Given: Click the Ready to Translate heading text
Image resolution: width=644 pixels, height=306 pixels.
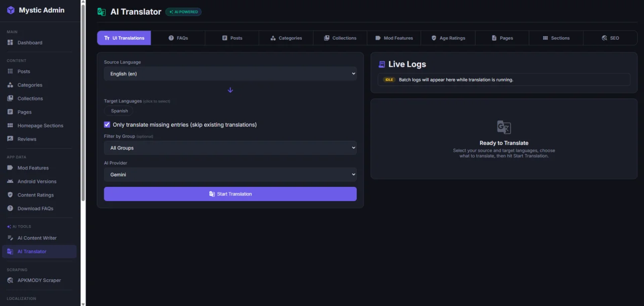Looking at the screenshot, I should coord(504,143).
